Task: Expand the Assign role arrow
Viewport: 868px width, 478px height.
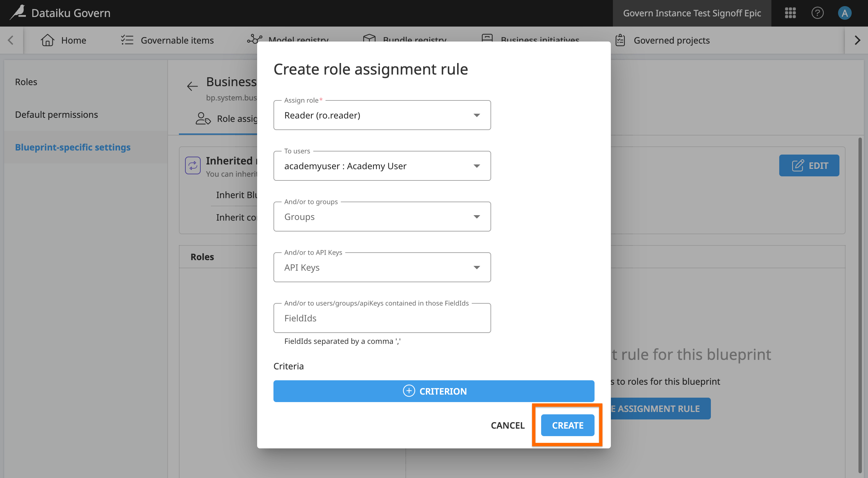Action: pos(477,115)
